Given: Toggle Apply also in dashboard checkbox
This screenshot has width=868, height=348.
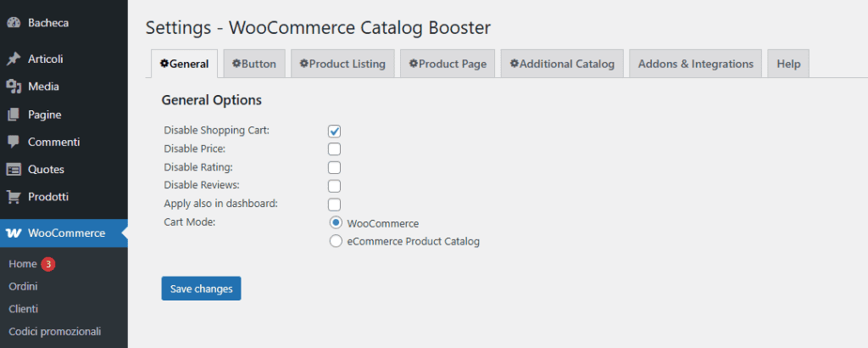Looking at the screenshot, I should pyautogui.click(x=334, y=204).
